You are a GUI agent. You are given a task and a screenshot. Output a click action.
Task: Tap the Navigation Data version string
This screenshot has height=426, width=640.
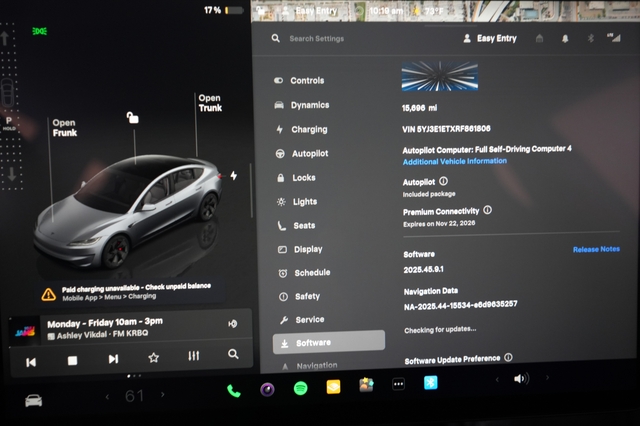tap(460, 305)
